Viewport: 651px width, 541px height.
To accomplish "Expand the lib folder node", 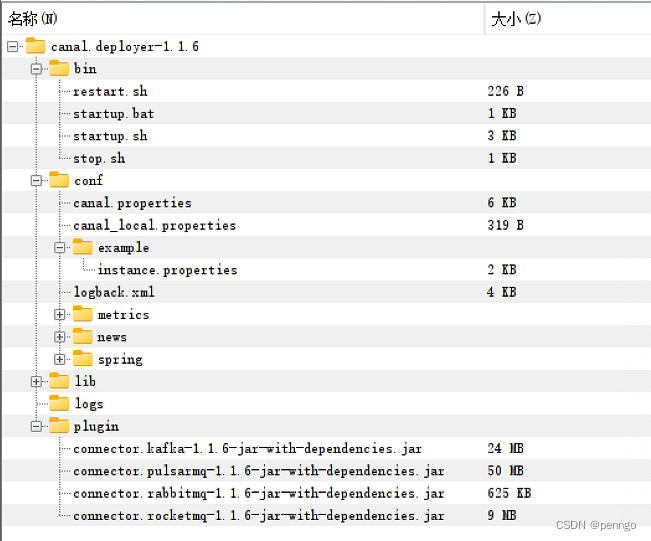I will click(37, 382).
